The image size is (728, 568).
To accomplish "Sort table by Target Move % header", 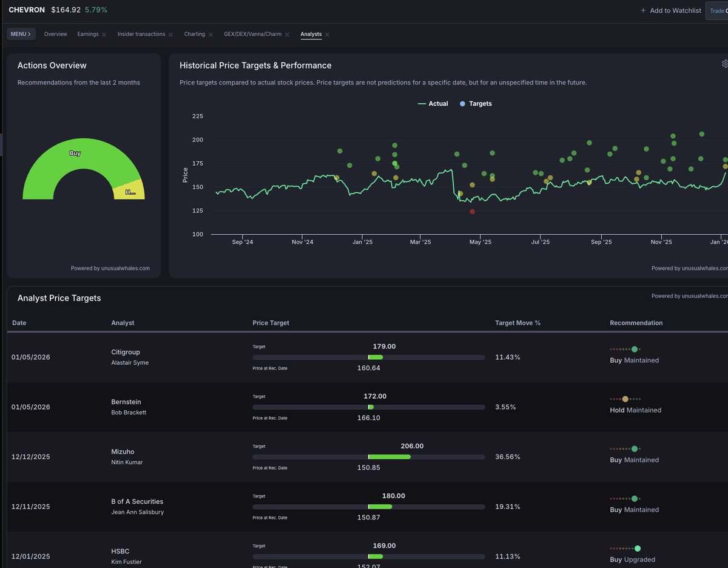I will pos(517,323).
